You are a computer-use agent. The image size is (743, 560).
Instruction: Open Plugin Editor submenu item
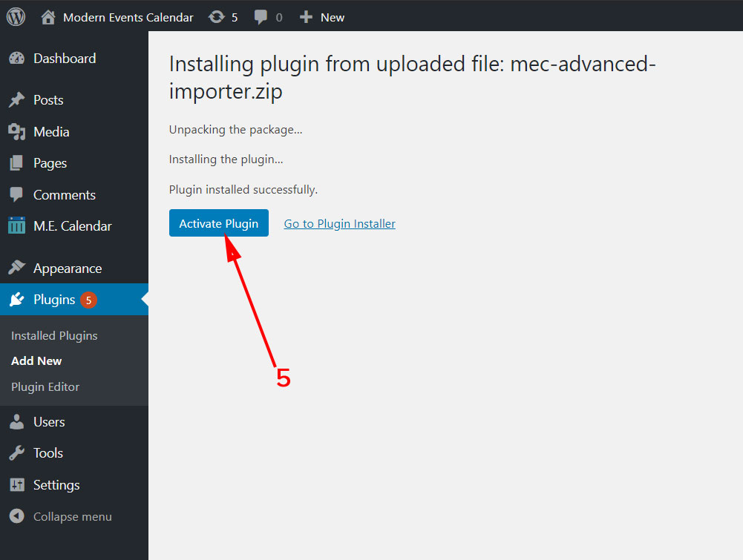point(45,386)
